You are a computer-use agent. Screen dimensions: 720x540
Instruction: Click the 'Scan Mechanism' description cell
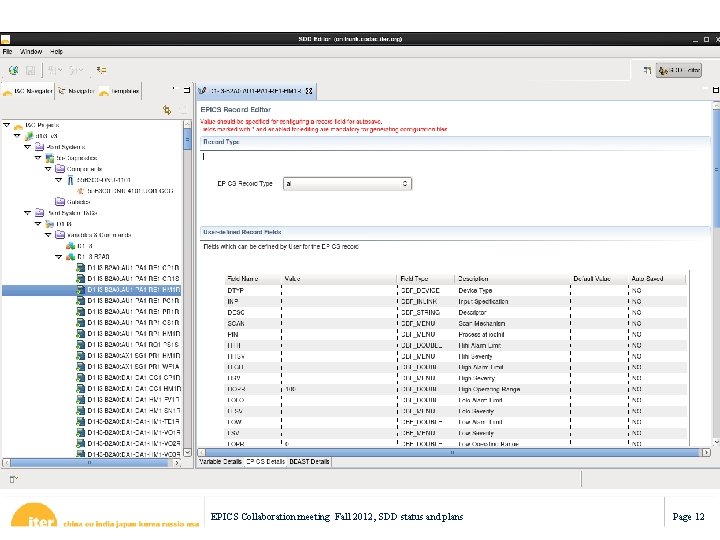coord(482,323)
